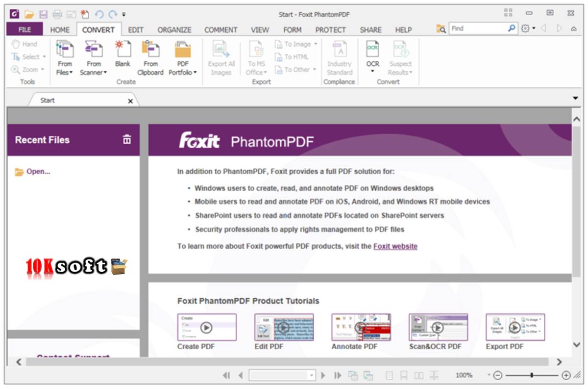This screenshot has height=389, width=588.
Task: Run the OCR tool
Action: [x=373, y=58]
